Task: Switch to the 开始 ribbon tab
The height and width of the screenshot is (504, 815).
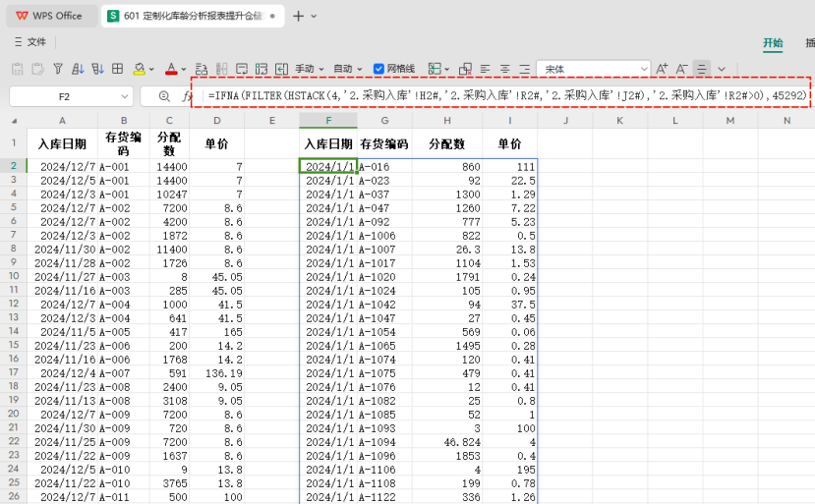Action: 773,42
